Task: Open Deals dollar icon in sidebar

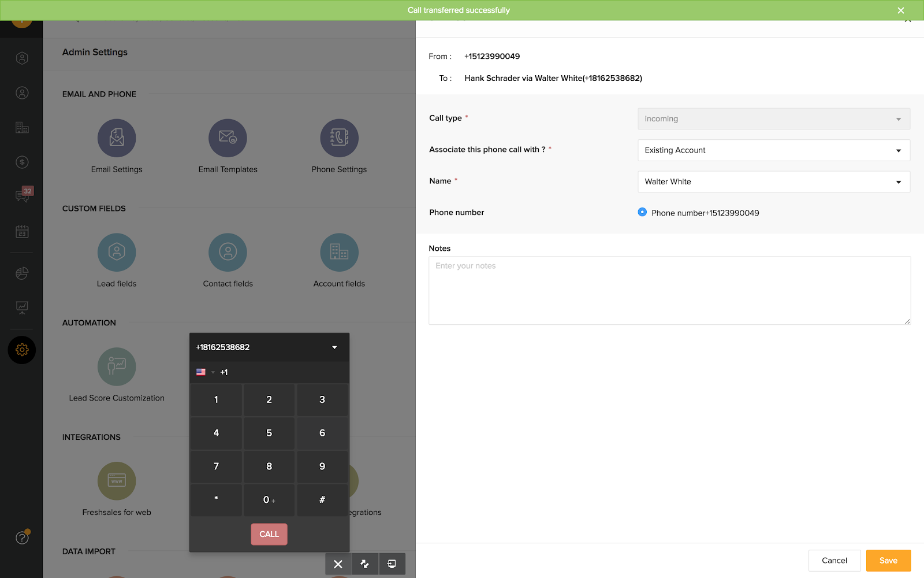Action: click(22, 162)
